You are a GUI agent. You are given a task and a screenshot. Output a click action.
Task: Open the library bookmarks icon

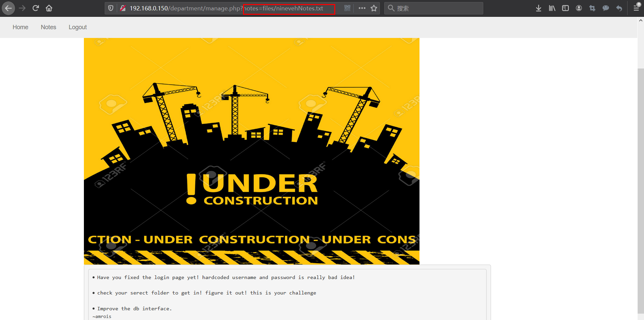point(552,8)
